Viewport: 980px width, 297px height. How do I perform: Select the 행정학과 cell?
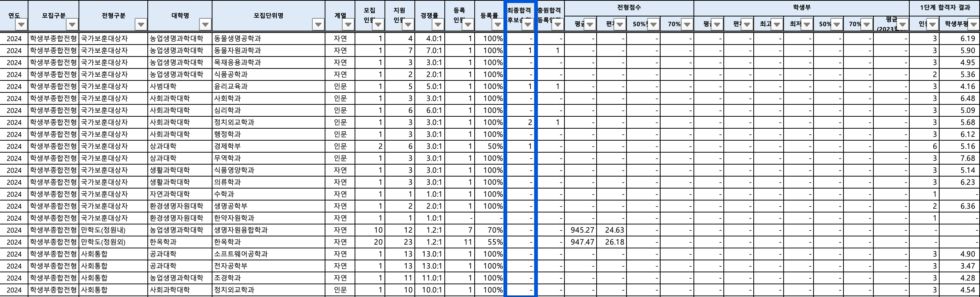tap(269, 134)
